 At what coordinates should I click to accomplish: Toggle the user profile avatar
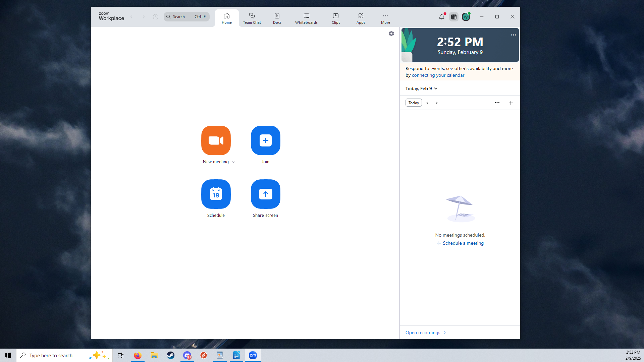466,17
